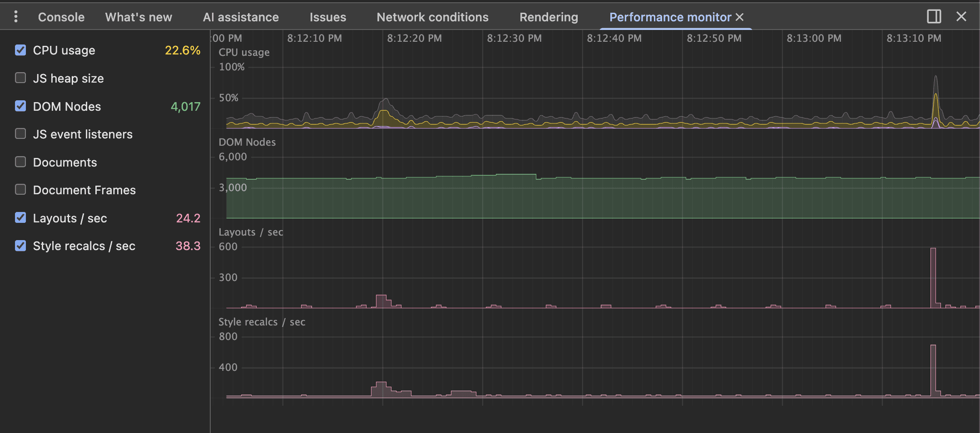Click the 22.6% CPU usage value
Screen dimensions: 980x433
[183, 50]
